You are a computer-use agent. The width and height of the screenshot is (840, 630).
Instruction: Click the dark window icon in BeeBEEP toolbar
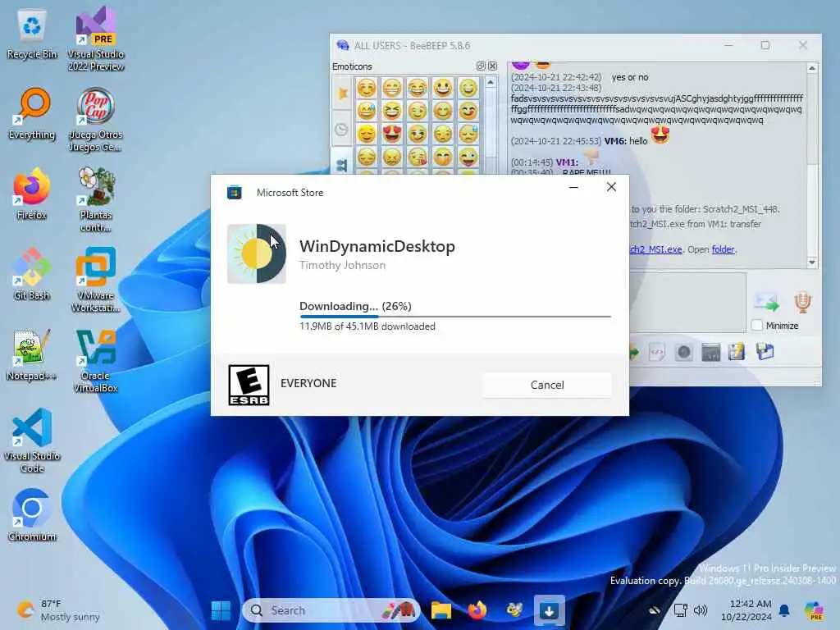710,352
